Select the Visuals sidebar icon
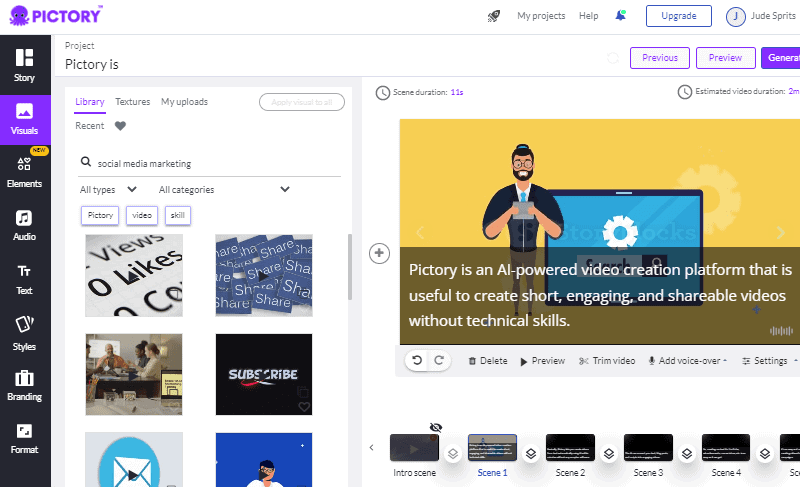800x487 pixels. tap(24, 119)
